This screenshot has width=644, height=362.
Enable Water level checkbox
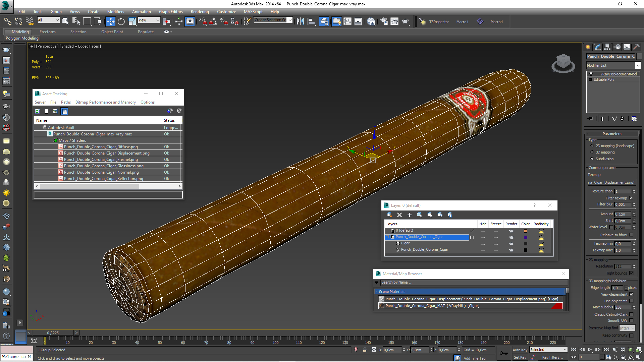[611, 227]
